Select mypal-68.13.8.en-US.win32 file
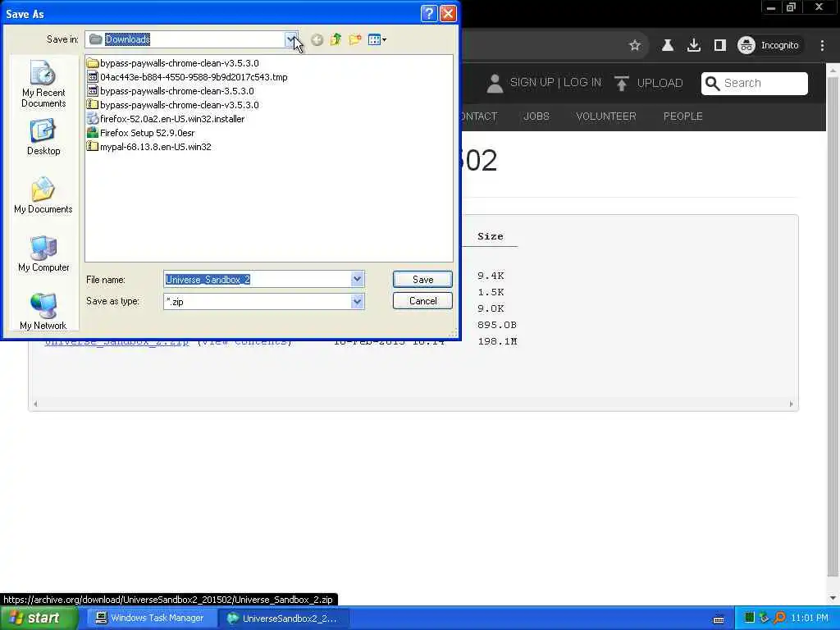 point(149,147)
